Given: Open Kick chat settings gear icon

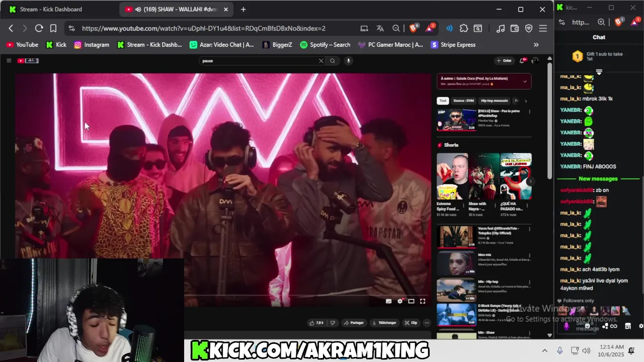Looking at the screenshot, I should click(x=640, y=326).
